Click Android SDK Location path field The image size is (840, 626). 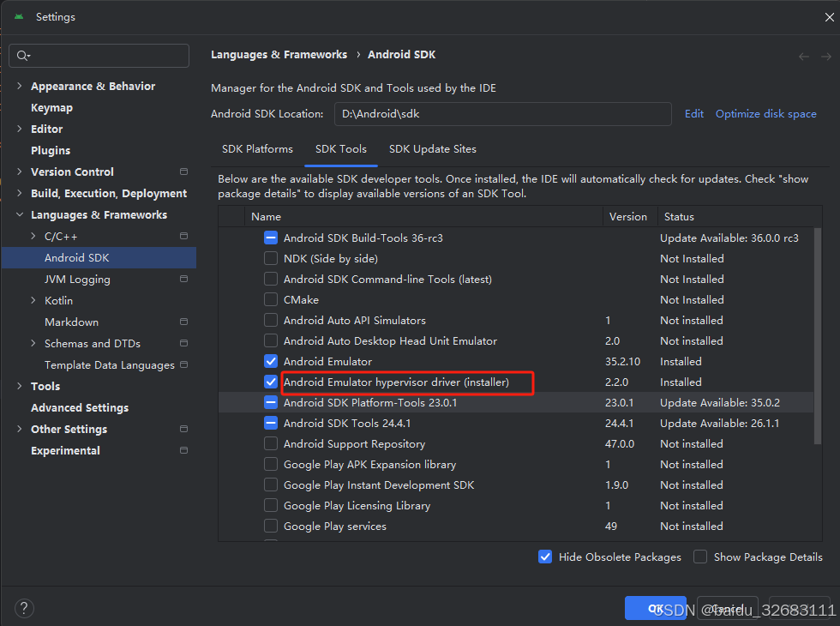point(502,114)
